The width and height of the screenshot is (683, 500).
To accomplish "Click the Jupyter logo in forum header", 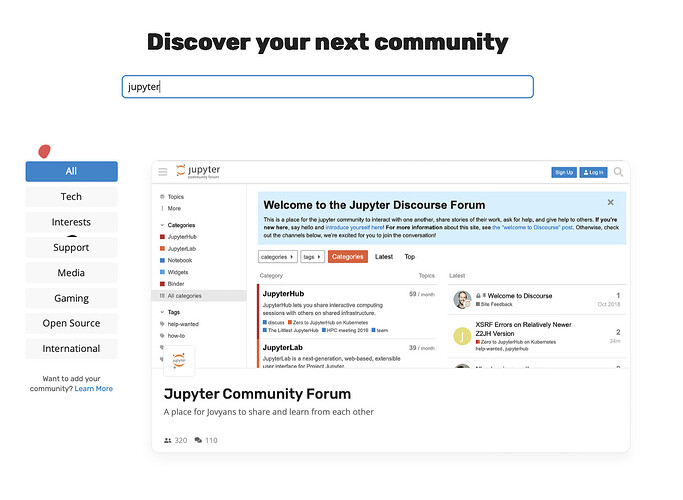I will 198,171.
